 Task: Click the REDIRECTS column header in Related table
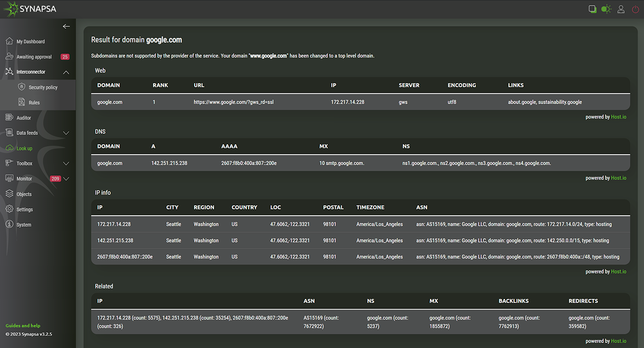583,301
